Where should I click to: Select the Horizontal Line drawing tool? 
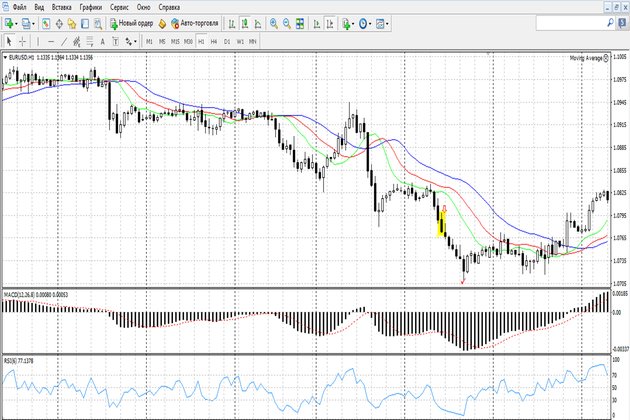(x=51, y=41)
